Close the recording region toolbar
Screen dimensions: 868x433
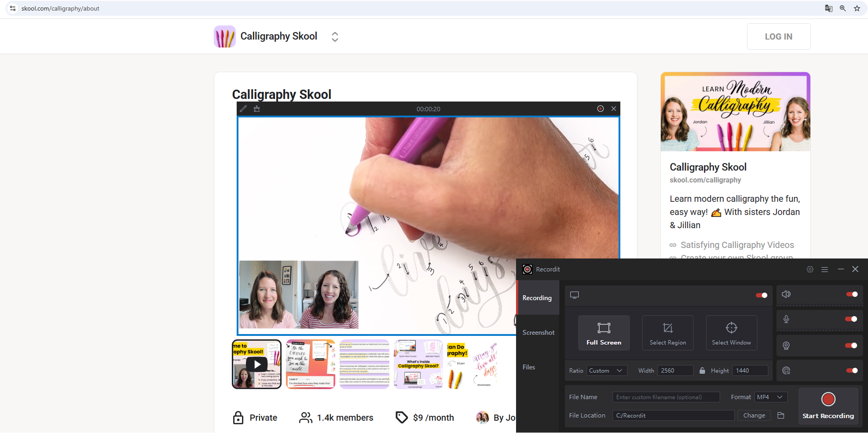click(x=614, y=109)
